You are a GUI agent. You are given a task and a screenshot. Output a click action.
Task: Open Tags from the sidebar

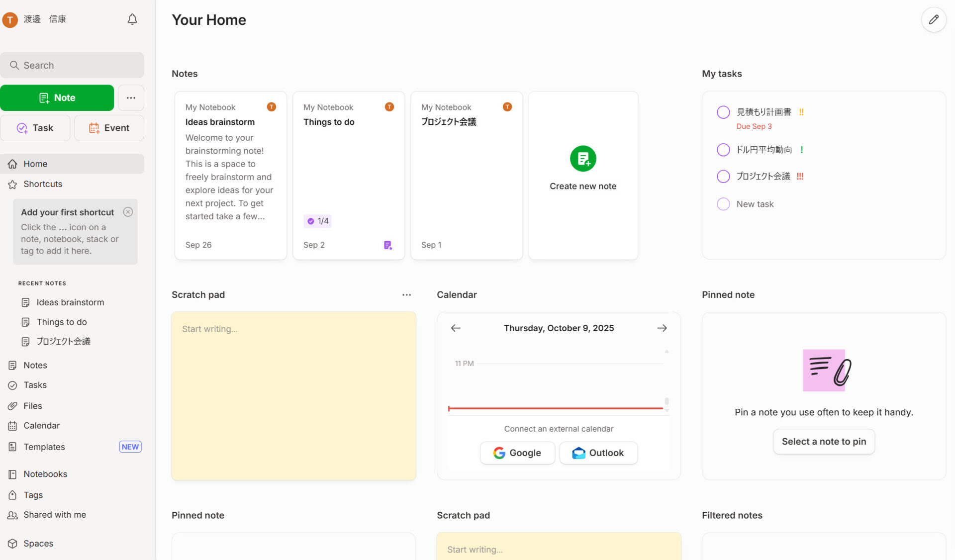pyautogui.click(x=33, y=495)
